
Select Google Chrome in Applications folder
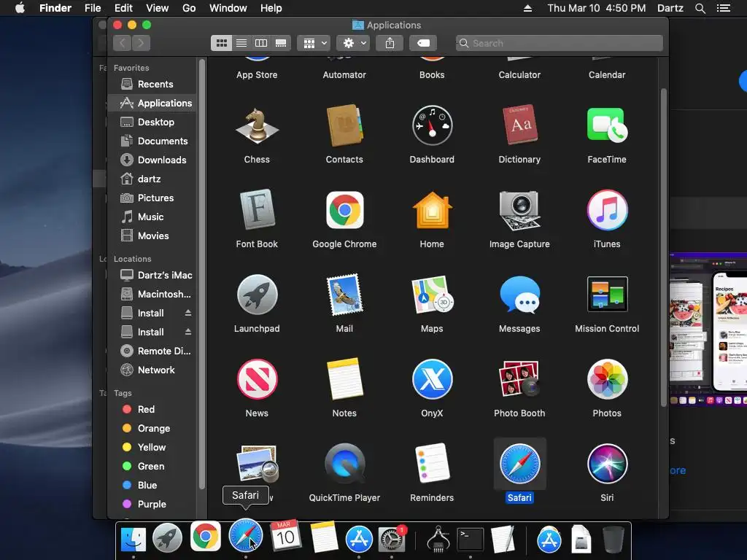pyautogui.click(x=344, y=210)
